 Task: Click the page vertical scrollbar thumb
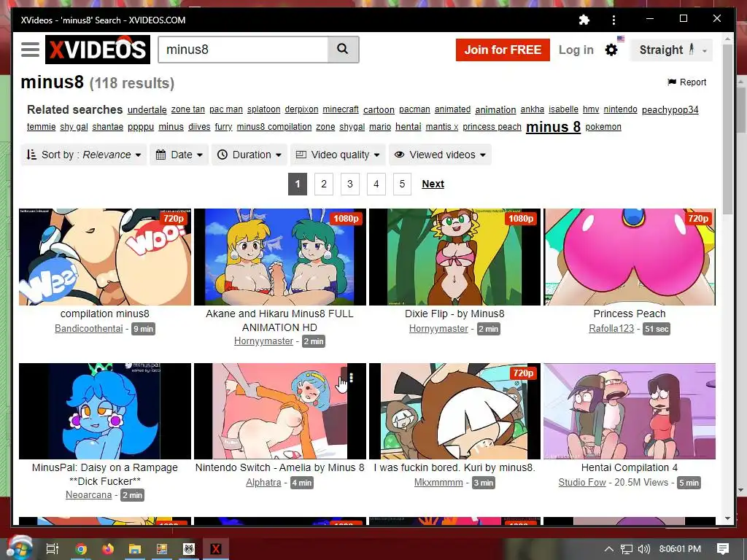tap(727, 128)
